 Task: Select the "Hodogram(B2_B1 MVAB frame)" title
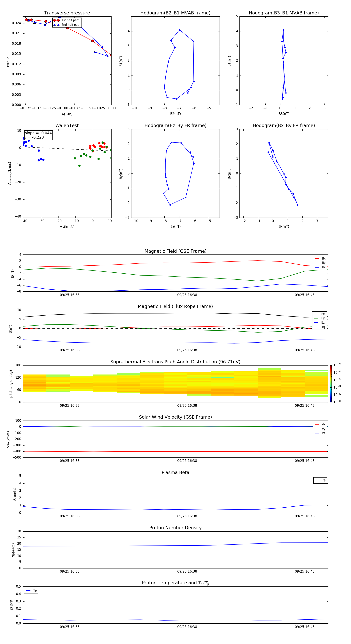(x=175, y=13)
